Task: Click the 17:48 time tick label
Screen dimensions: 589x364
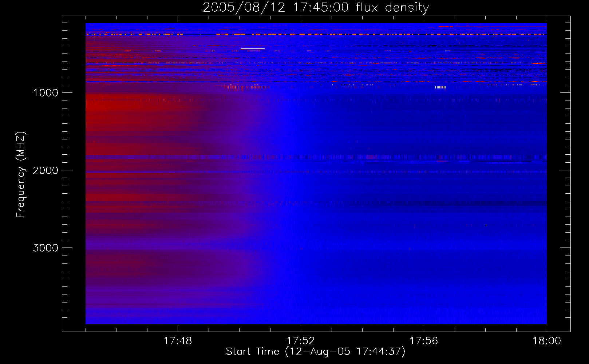Action: (178, 341)
